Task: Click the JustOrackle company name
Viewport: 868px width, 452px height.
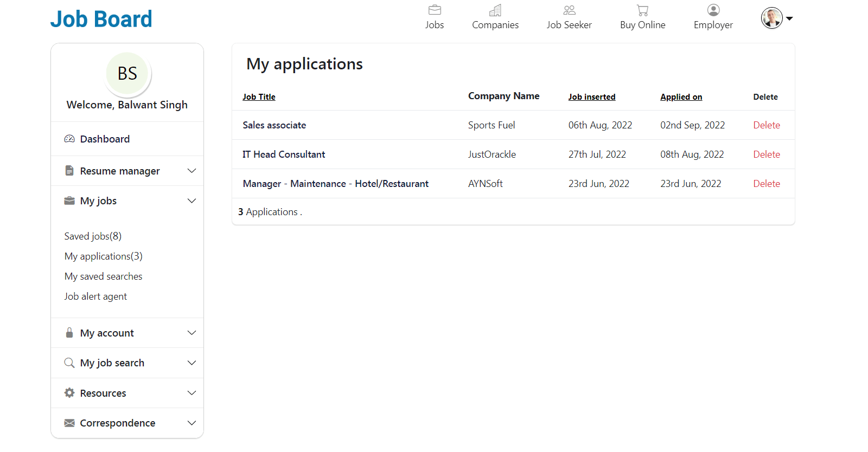Action: click(492, 154)
